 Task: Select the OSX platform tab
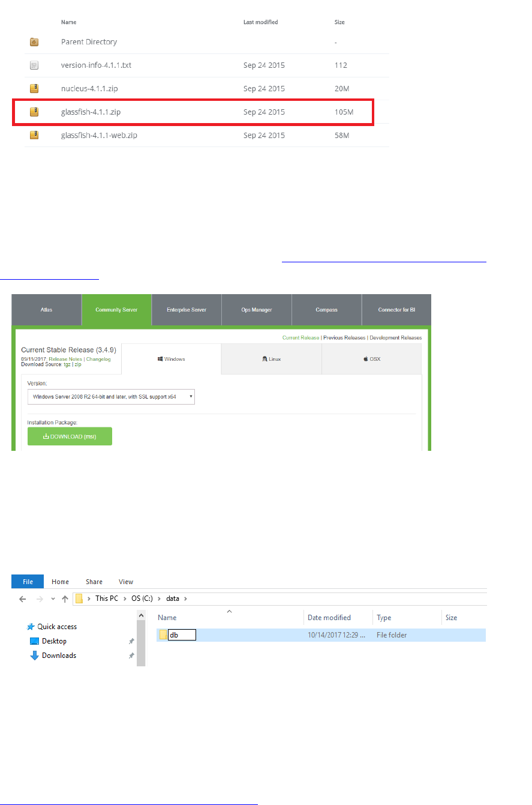pos(371,359)
